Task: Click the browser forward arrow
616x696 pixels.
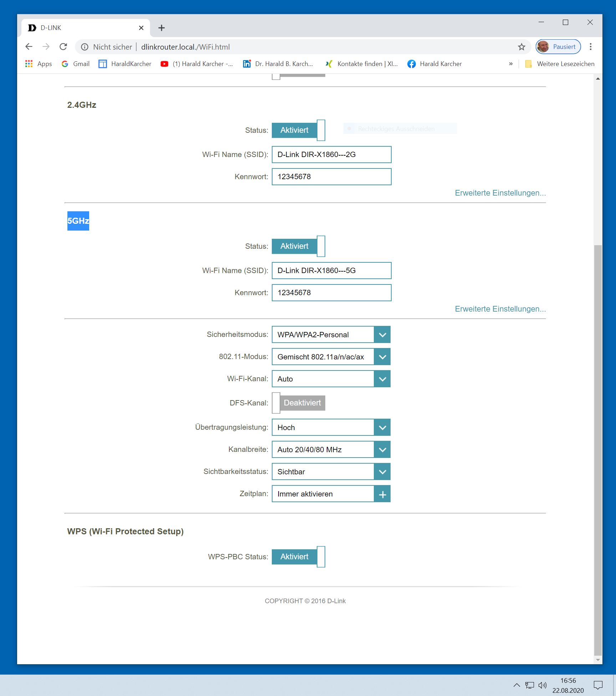Action: (46, 47)
